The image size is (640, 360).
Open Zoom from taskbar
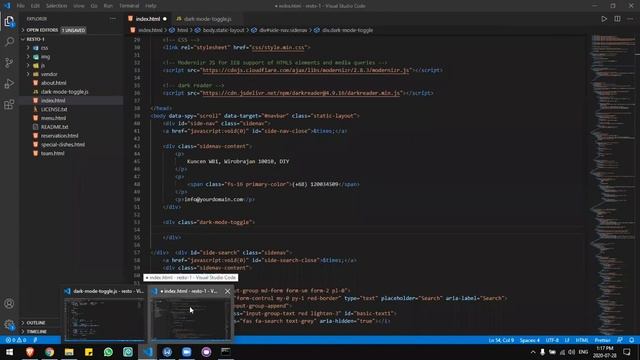(187, 352)
